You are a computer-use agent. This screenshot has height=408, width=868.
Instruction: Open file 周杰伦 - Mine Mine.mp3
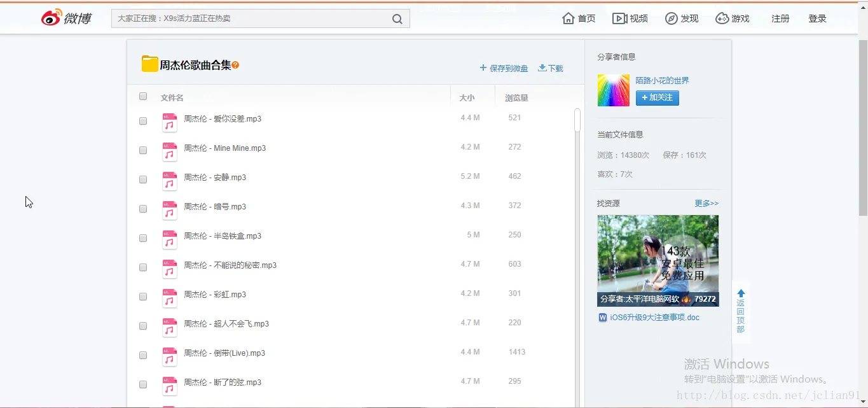pos(225,148)
